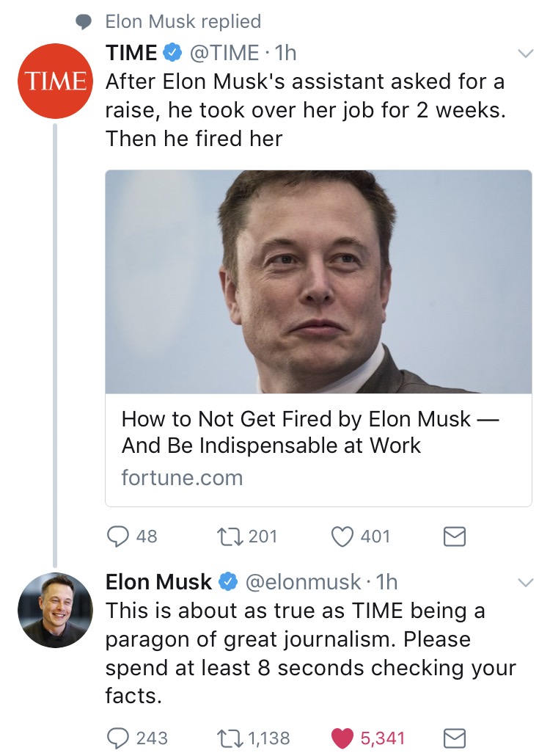The width and height of the screenshot is (550, 756).
Task: Like the TIME tweet
Action: pyautogui.click(x=342, y=537)
